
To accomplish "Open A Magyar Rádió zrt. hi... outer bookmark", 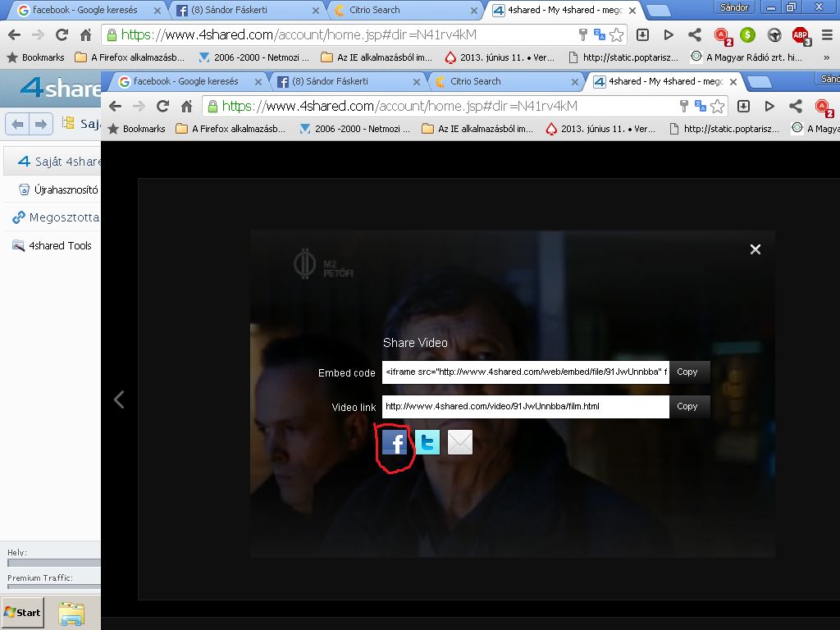I will 746,57.
